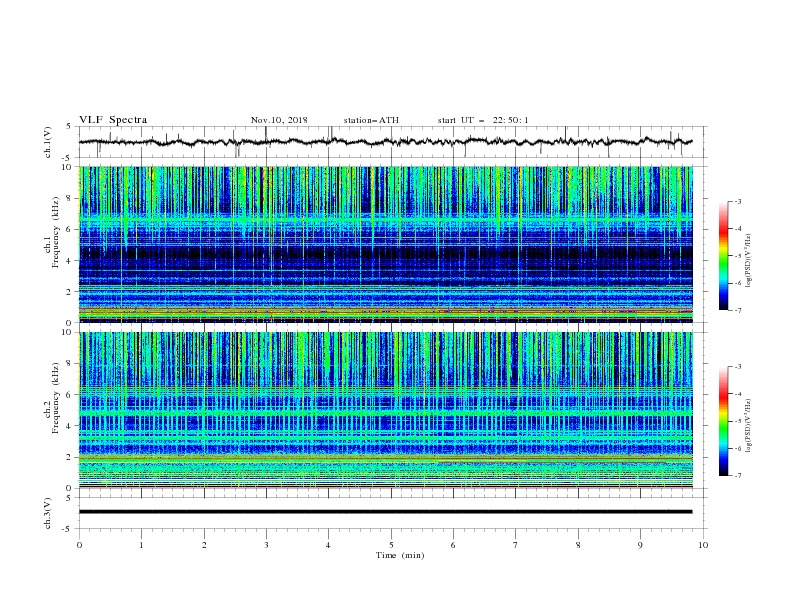This screenshot has width=792, height=612.
Task: Click the time axis tick label '3'
Action: click(x=266, y=545)
